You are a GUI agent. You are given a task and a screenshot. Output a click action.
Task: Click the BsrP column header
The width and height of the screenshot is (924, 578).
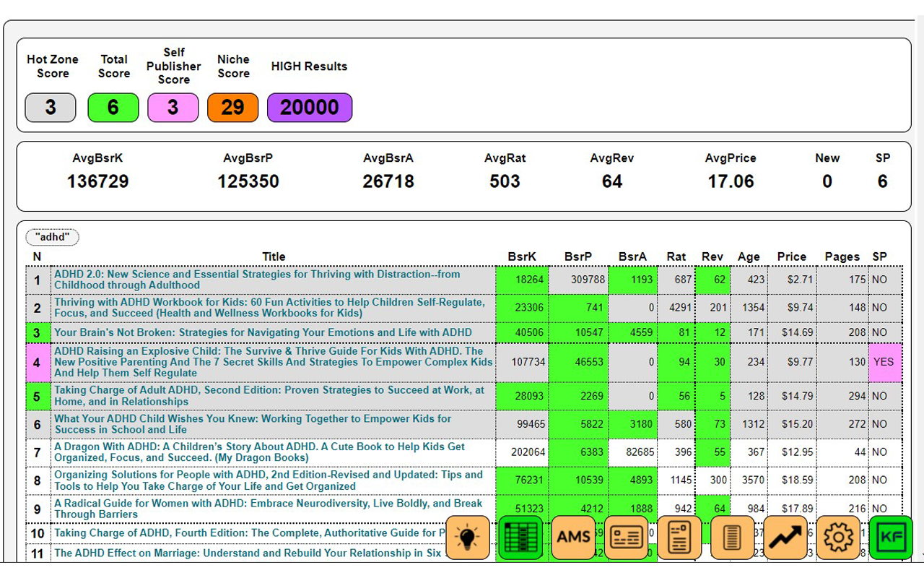point(578,256)
